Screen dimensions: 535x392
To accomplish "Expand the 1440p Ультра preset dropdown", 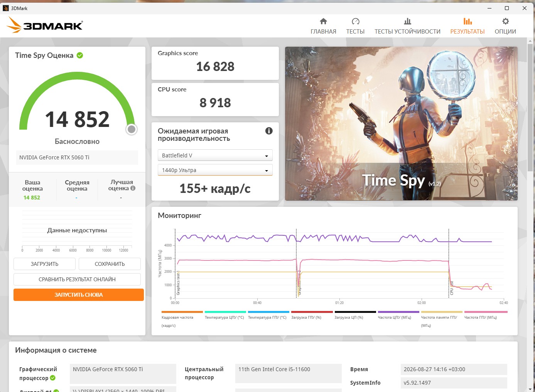I will [x=215, y=170].
